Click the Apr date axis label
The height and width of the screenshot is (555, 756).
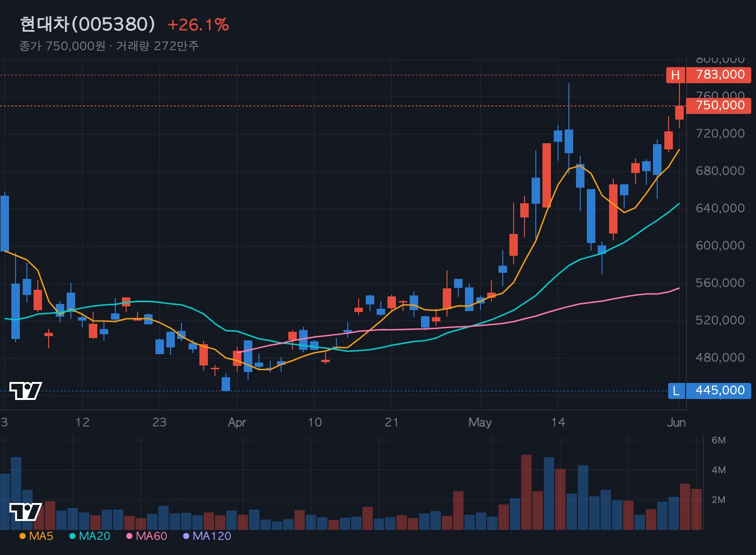[237, 422]
